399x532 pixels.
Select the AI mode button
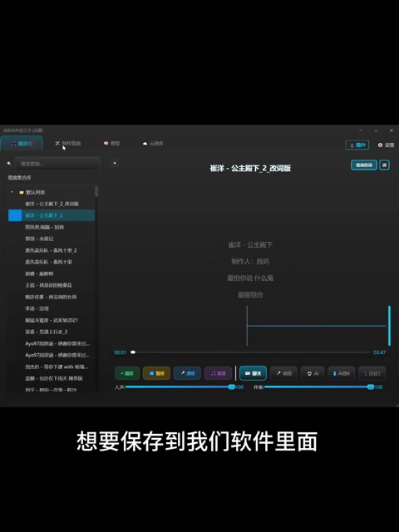pyautogui.click(x=313, y=373)
